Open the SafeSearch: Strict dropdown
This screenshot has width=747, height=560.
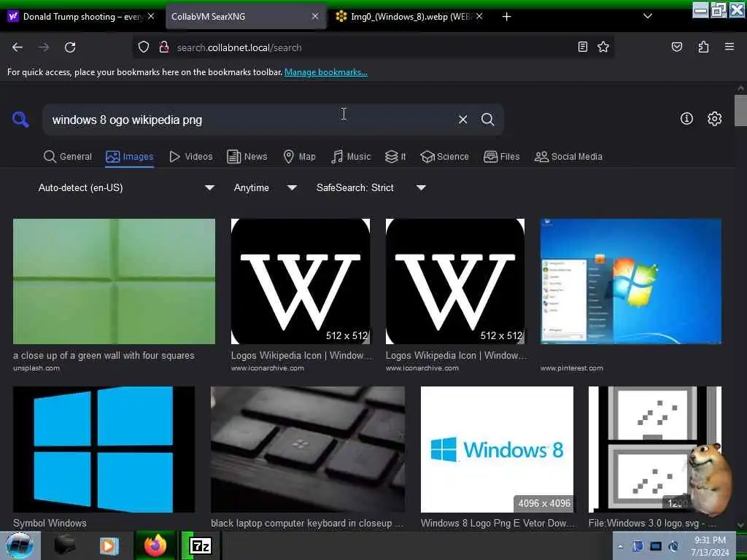(371, 187)
